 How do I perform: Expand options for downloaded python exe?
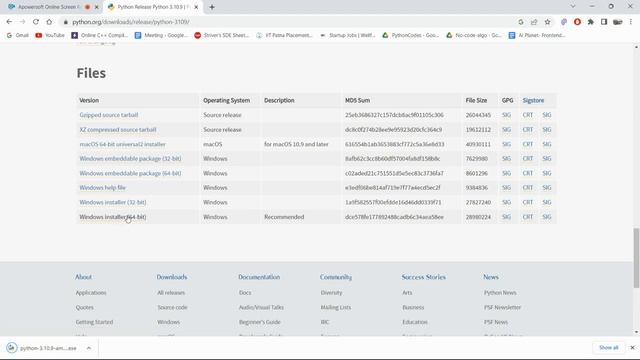click(89, 348)
